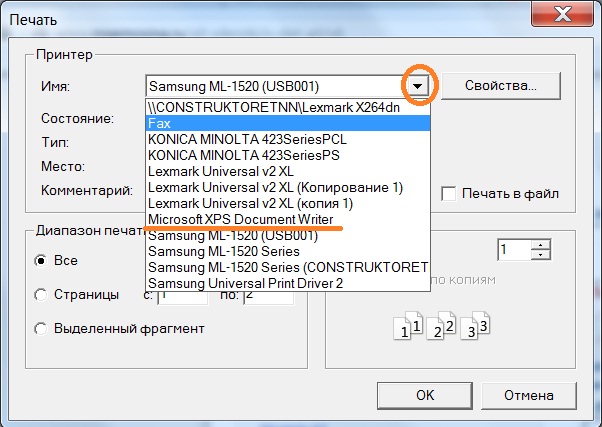Select Microsoft XPS Document Writer
The height and width of the screenshot is (427, 602).
(x=288, y=219)
